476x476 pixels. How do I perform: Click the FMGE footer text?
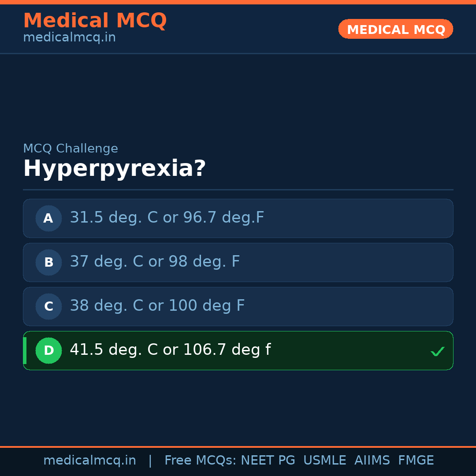416,460
